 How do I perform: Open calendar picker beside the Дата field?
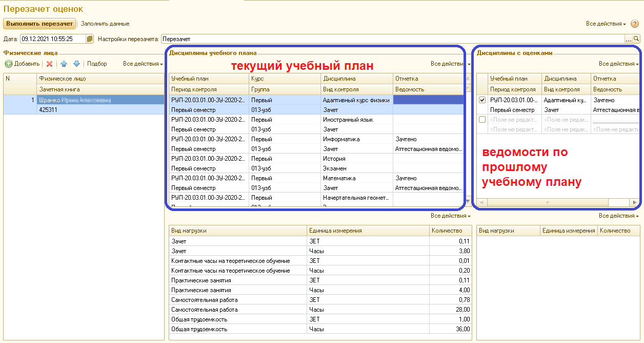point(90,39)
